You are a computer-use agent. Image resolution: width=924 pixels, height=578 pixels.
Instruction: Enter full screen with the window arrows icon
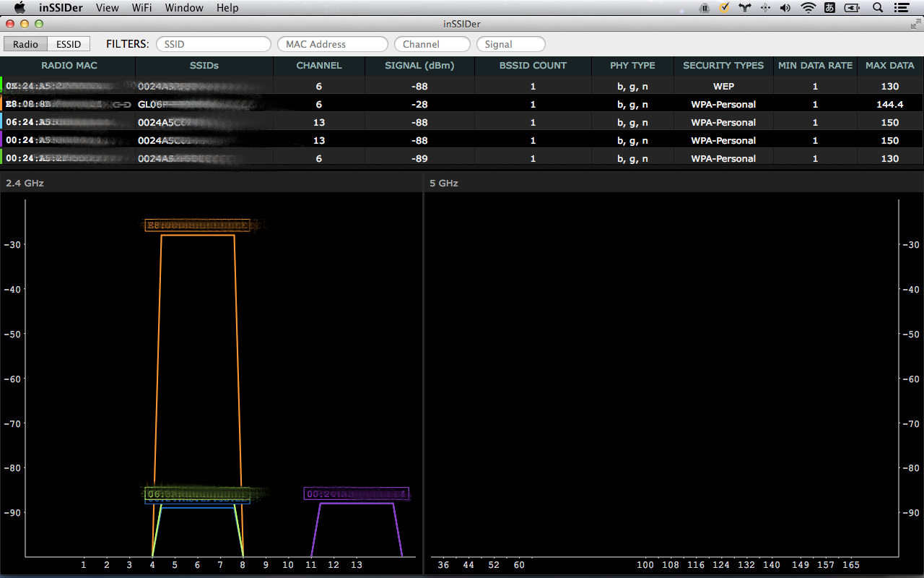915,24
